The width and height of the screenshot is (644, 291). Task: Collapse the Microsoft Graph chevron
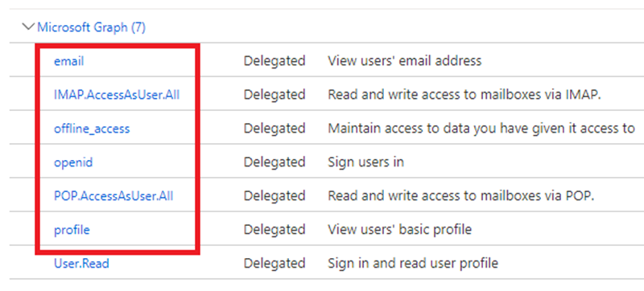tap(28, 27)
